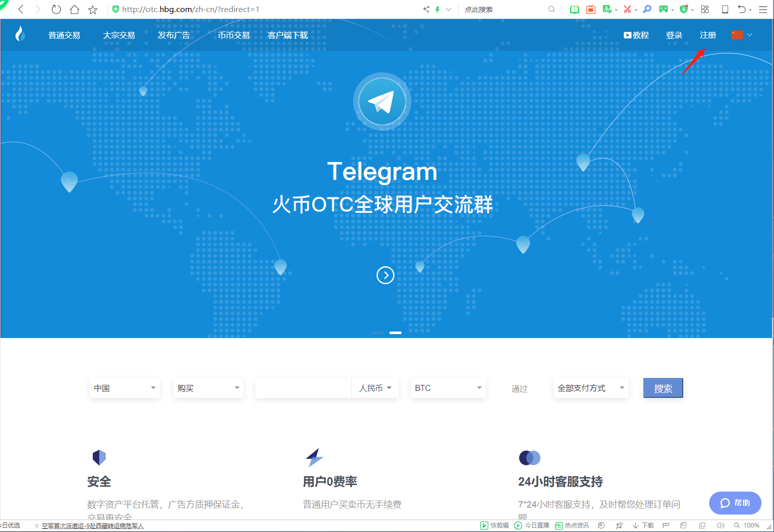The width and height of the screenshot is (774, 532).
Task: Select the second carousel slide indicator
Action: 395,333
